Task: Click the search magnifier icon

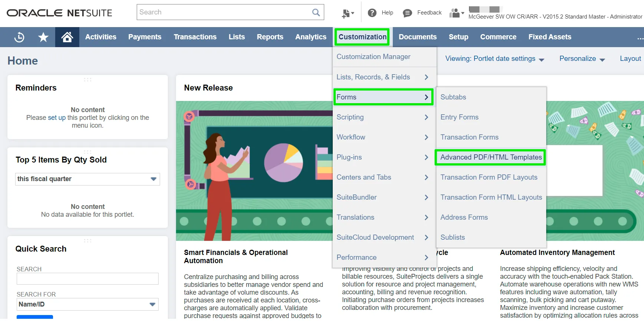Action: coord(316,12)
